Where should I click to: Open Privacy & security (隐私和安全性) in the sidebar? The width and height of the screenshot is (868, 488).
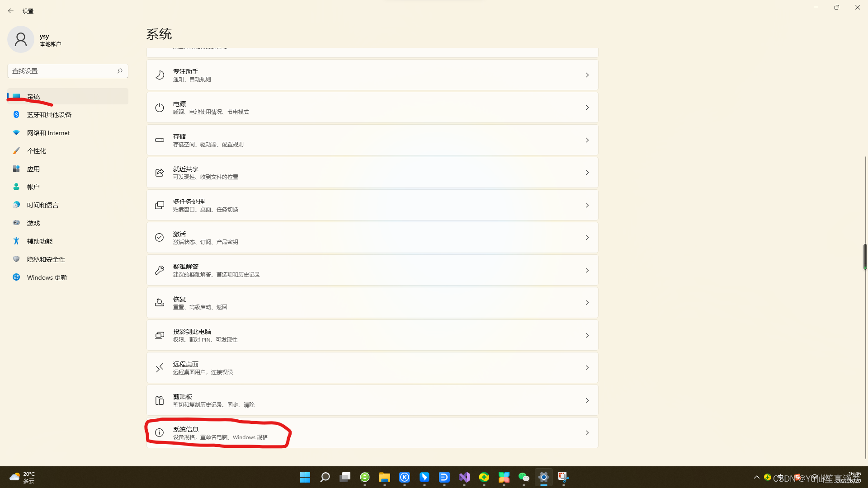pyautogui.click(x=46, y=259)
